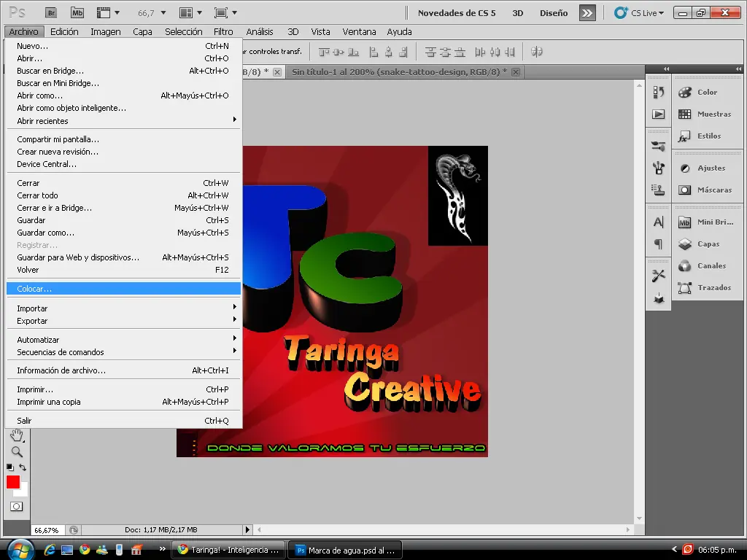Open the Windows Start button

pos(20,550)
